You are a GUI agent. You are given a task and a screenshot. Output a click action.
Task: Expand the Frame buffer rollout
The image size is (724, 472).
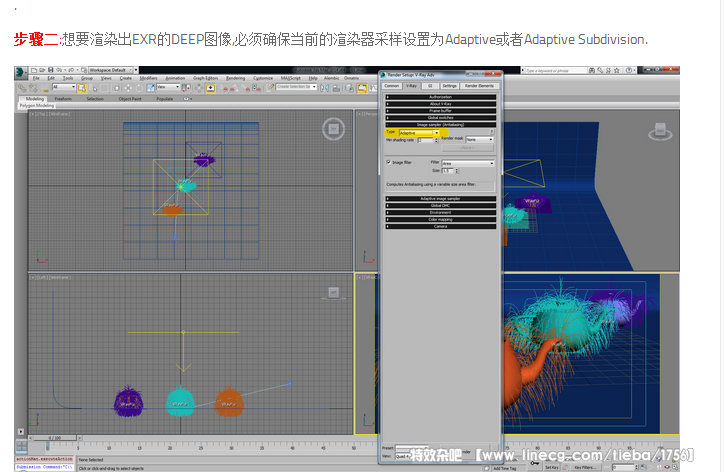point(440,111)
